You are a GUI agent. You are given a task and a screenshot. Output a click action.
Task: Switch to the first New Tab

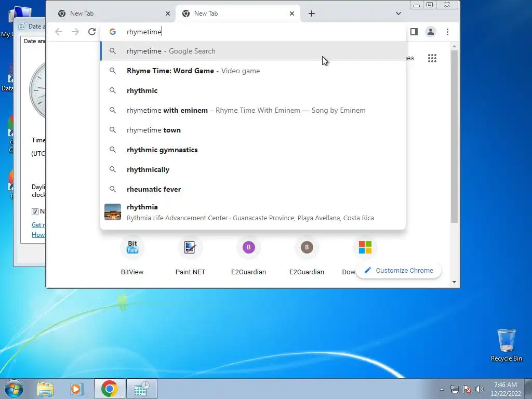click(114, 14)
